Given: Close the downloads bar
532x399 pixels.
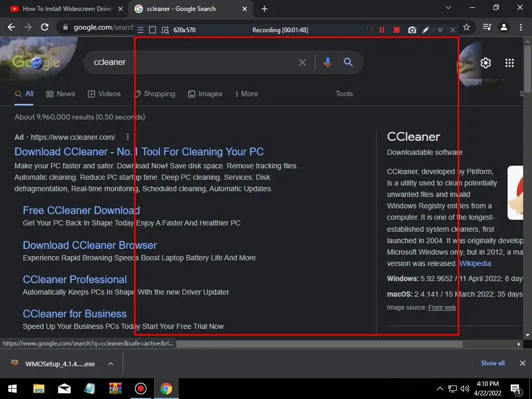Looking at the screenshot, I should (x=523, y=363).
